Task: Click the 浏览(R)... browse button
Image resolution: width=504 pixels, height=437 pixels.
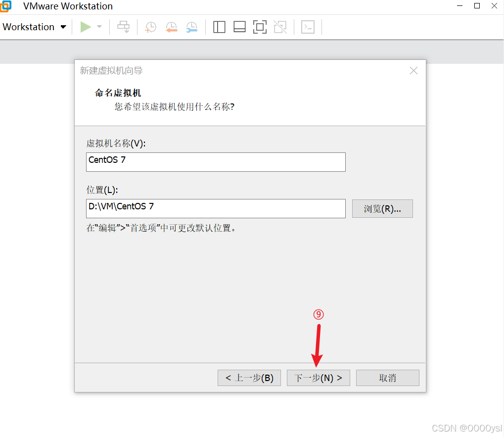Action: point(382,209)
